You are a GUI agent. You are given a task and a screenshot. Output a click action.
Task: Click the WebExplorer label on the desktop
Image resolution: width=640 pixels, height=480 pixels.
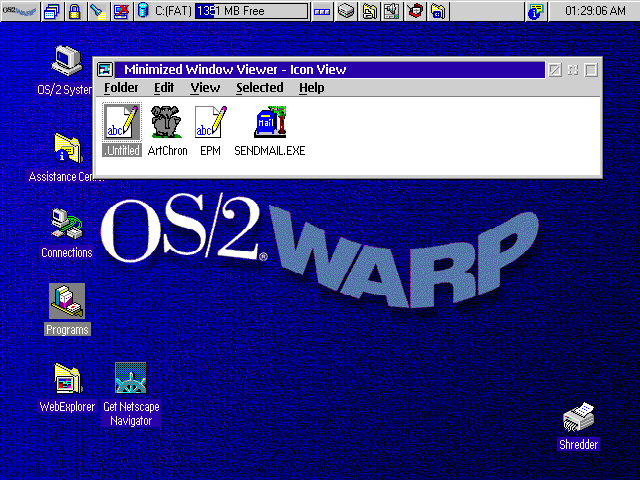[67, 407]
